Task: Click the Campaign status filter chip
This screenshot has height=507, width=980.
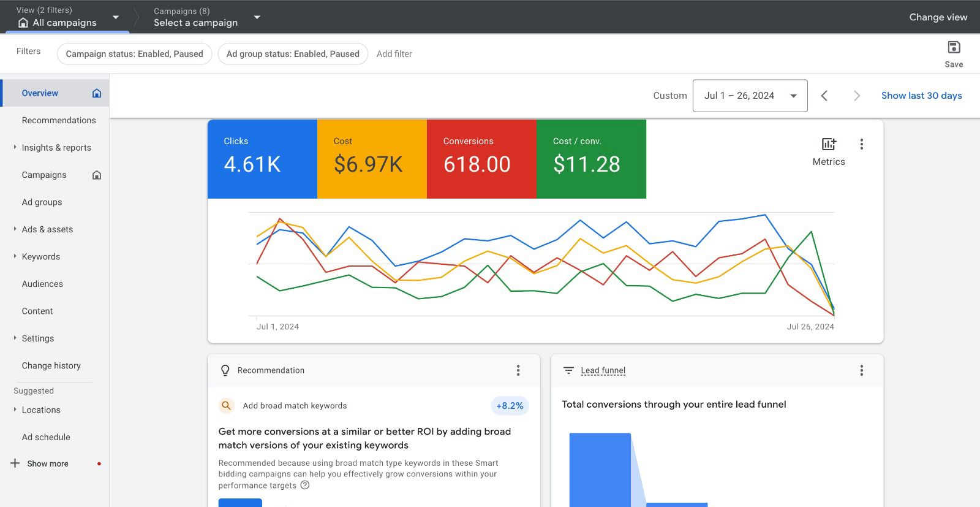Action: pos(134,54)
